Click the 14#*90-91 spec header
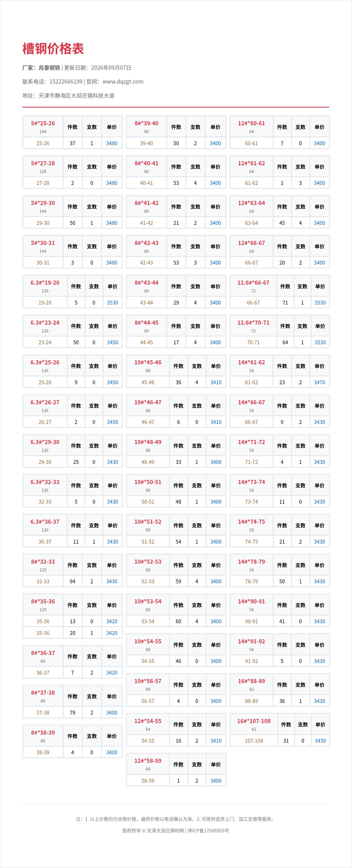 251,604
